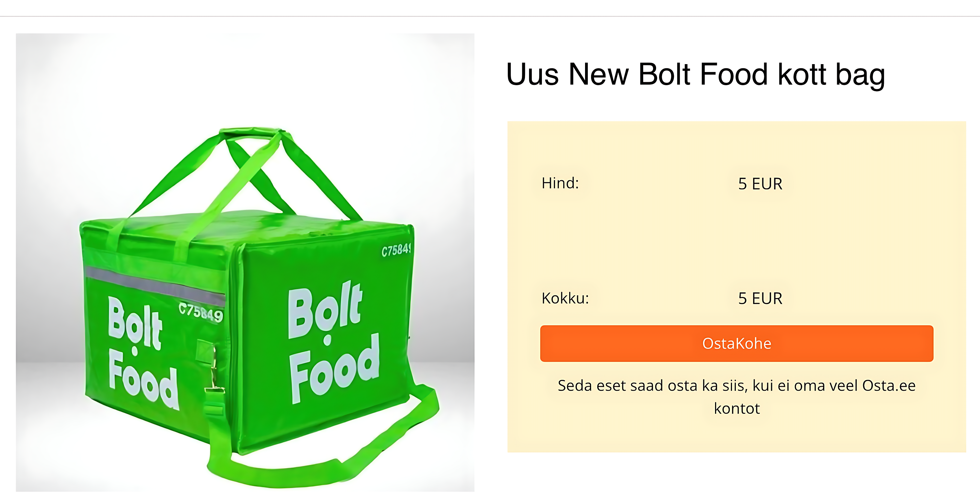This screenshot has width=980, height=500.
Task: Click the Kokku total label
Action: tap(565, 298)
